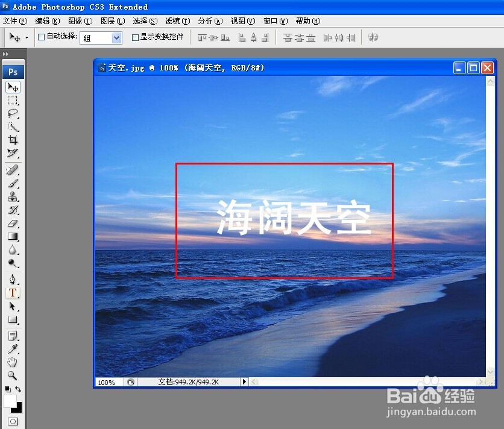Open the 图像(I) menu
Viewport: 504px width, 429px height.
click(x=80, y=21)
